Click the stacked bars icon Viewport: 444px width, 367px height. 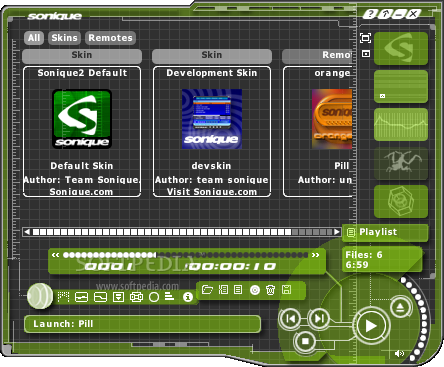click(169, 296)
